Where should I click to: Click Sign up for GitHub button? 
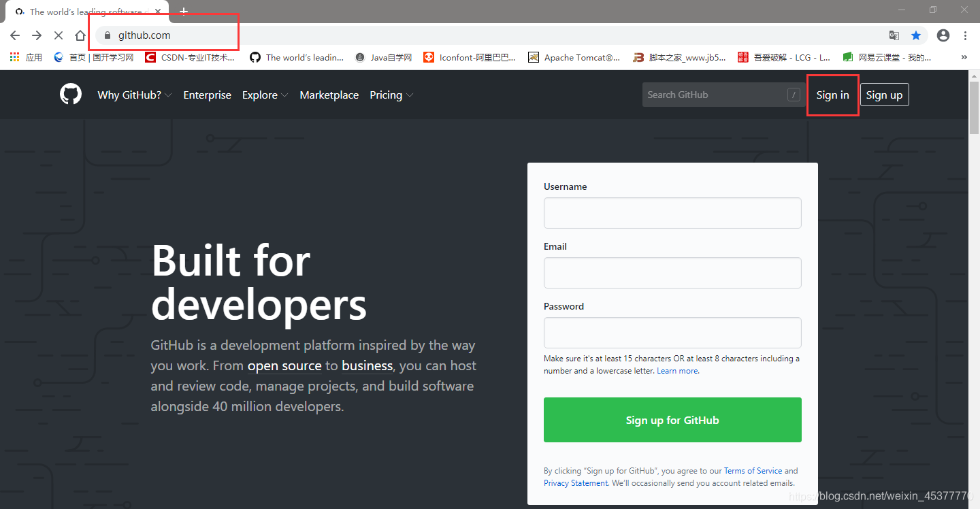tap(672, 420)
